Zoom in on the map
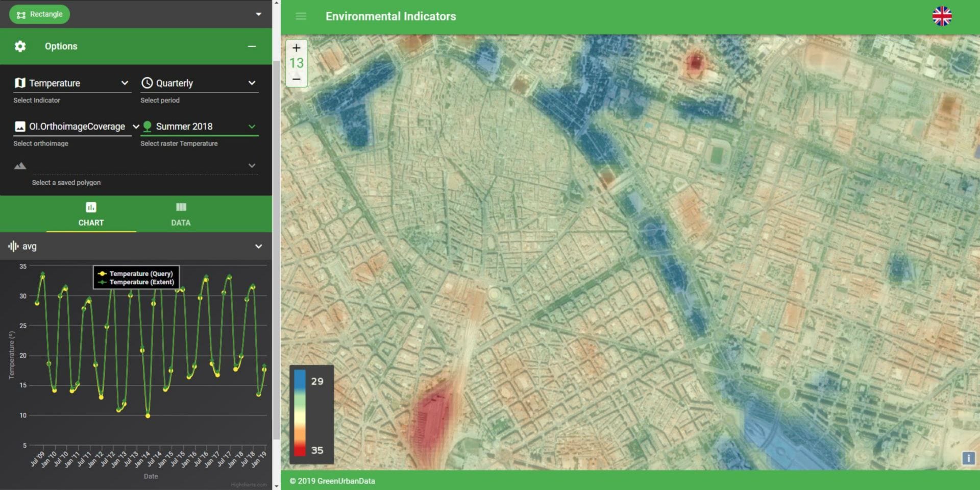 297,48
